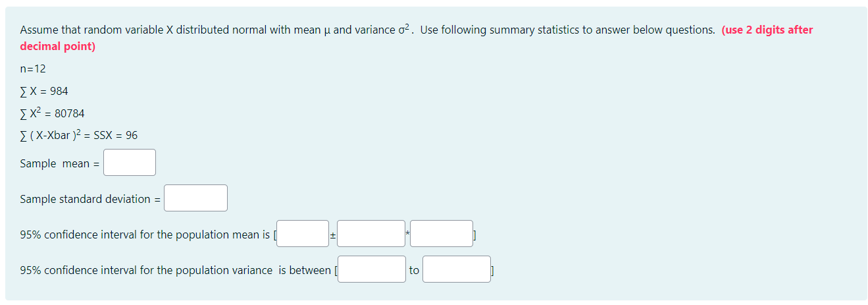Click the 'Sample mean =' label
Screen dimensions: 868x305
(x=59, y=163)
